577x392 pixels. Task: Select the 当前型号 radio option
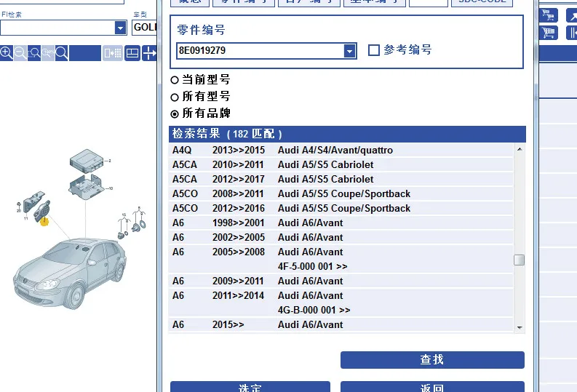coord(175,80)
